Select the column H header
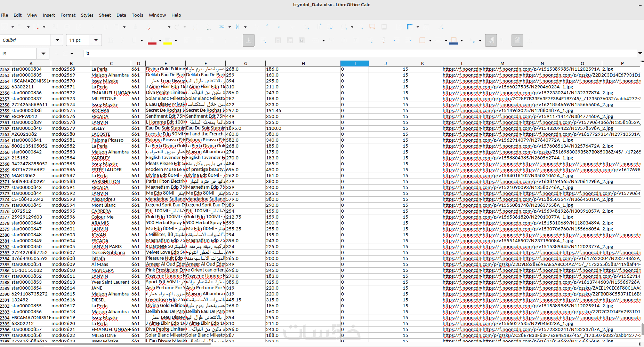This screenshot has width=644, height=347. (303, 63)
